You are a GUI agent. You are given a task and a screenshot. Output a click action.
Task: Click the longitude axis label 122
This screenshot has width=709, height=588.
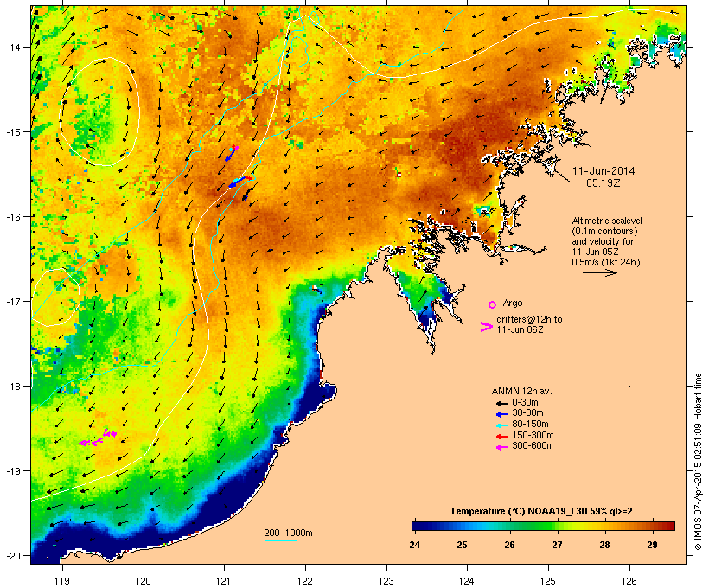[x=305, y=581]
